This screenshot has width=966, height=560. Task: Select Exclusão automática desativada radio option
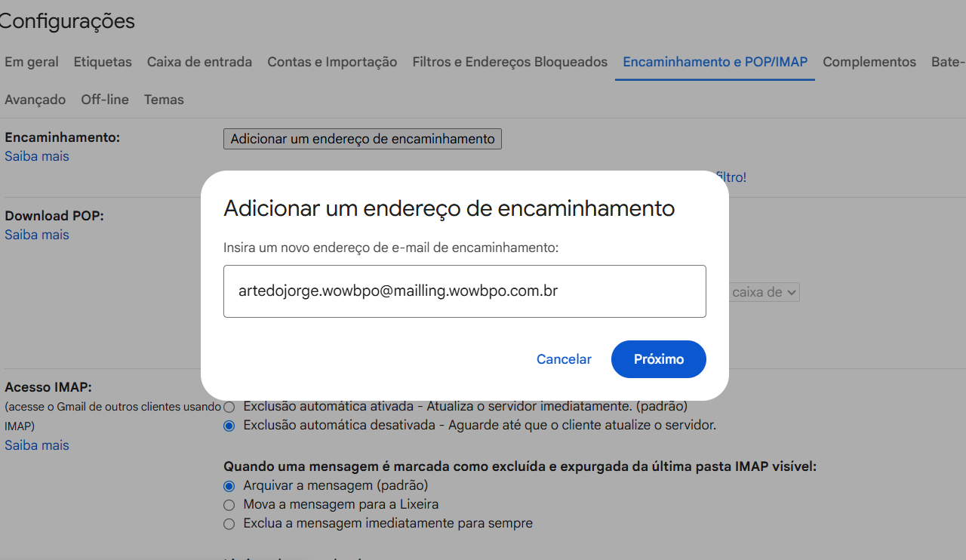(229, 426)
